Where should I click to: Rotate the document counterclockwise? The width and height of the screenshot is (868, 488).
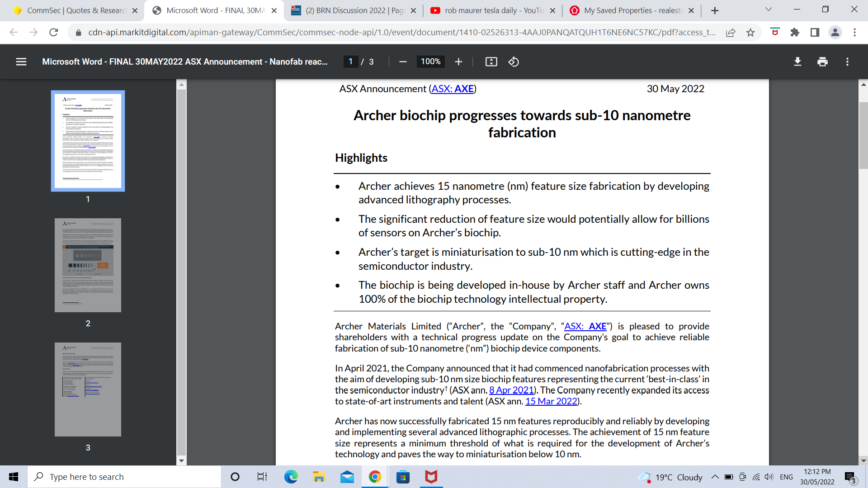point(514,62)
